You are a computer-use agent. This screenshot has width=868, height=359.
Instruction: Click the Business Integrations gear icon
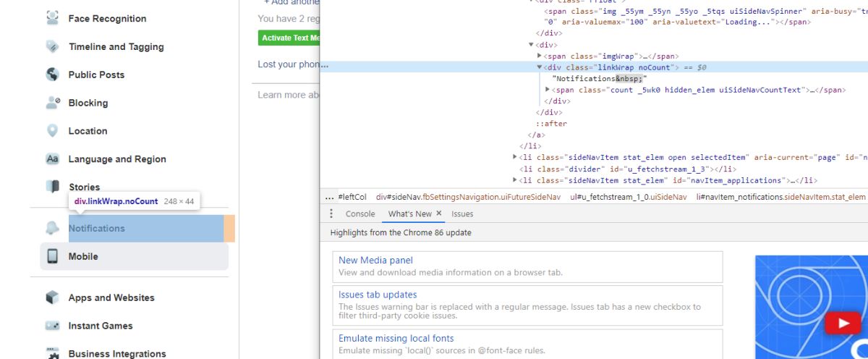tap(52, 353)
